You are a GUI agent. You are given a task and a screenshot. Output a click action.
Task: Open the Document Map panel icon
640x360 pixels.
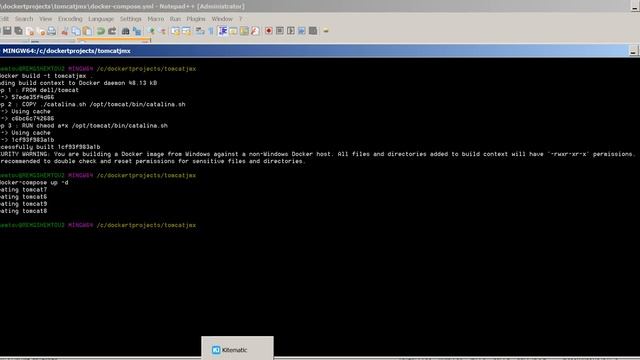tap(244, 31)
